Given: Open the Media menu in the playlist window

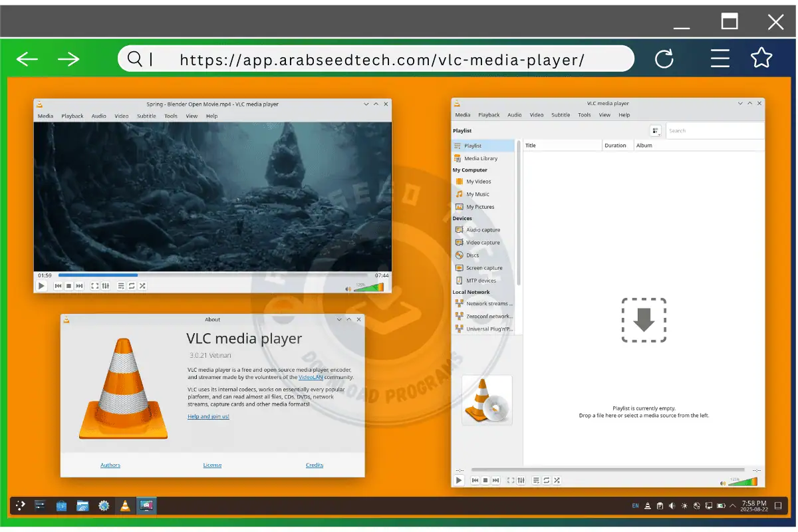Looking at the screenshot, I should click(x=462, y=114).
